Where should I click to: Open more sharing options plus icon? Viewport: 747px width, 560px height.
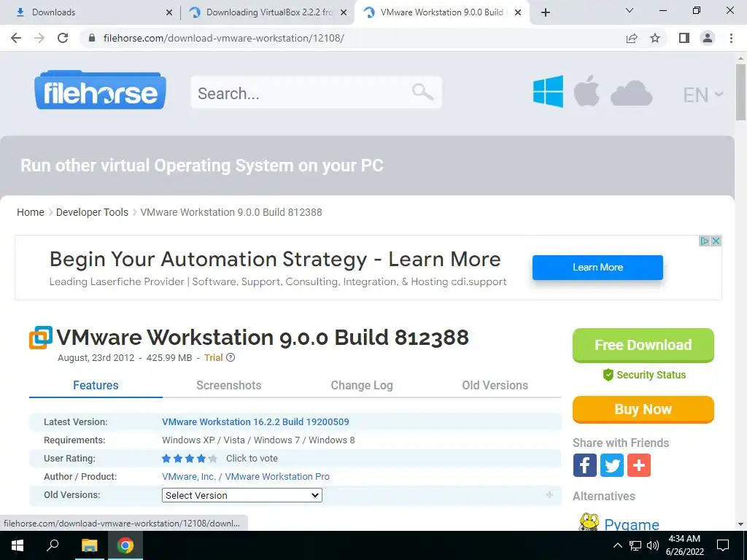click(639, 465)
